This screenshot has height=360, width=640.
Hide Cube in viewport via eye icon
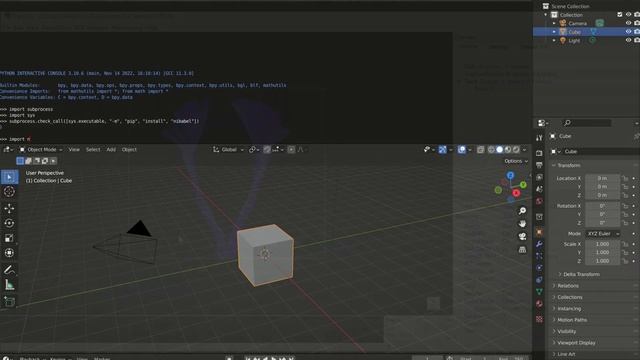click(x=628, y=31)
